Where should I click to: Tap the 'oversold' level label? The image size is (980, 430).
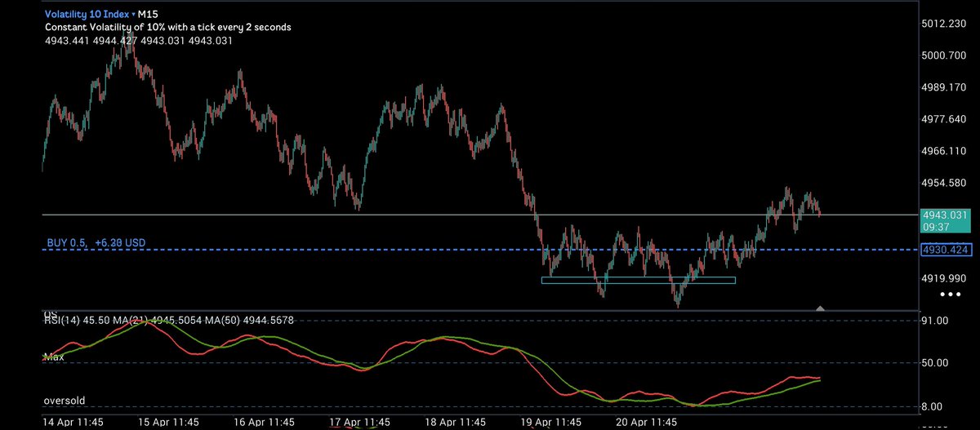click(x=65, y=401)
